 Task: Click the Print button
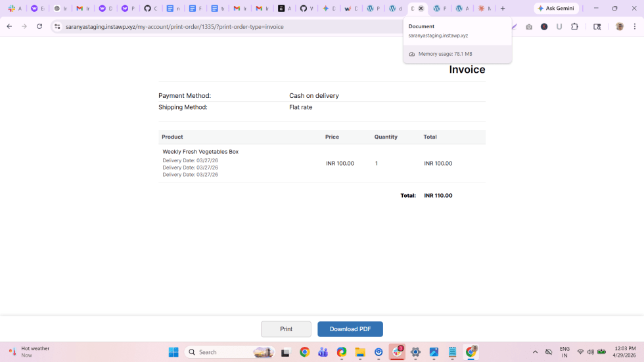click(286, 329)
